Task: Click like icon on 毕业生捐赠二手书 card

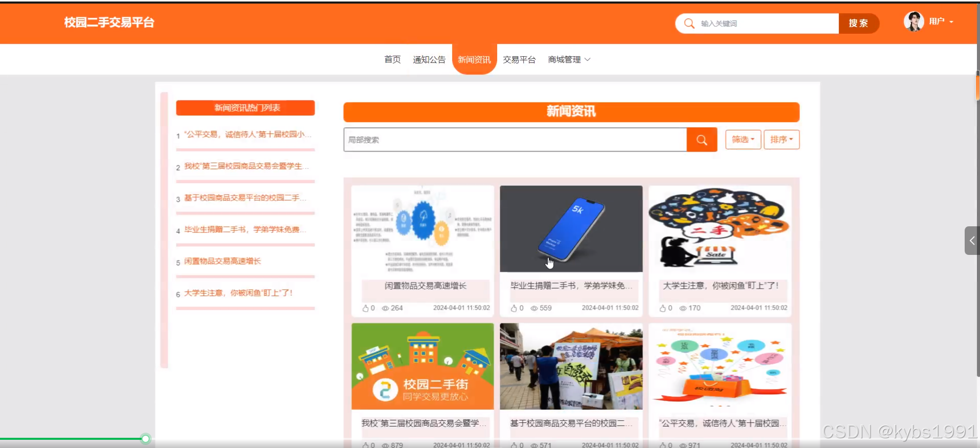Action: (514, 308)
